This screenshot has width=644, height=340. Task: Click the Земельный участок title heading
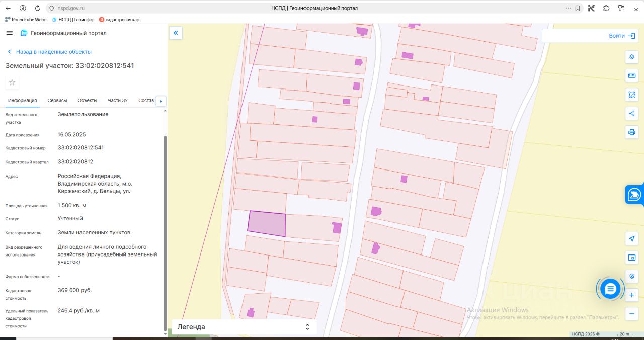coord(69,66)
